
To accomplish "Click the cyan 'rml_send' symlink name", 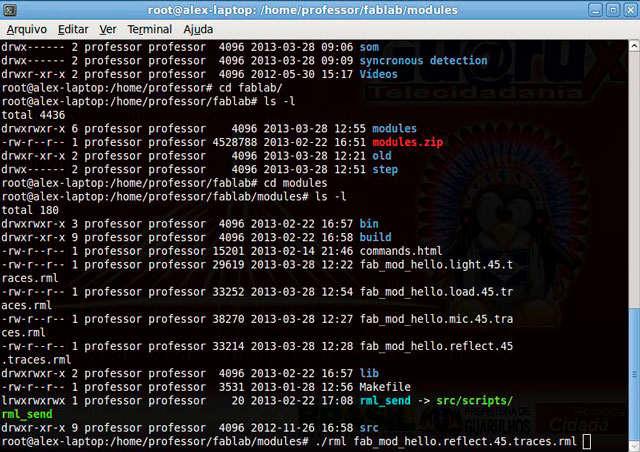I will click(385, 401).
